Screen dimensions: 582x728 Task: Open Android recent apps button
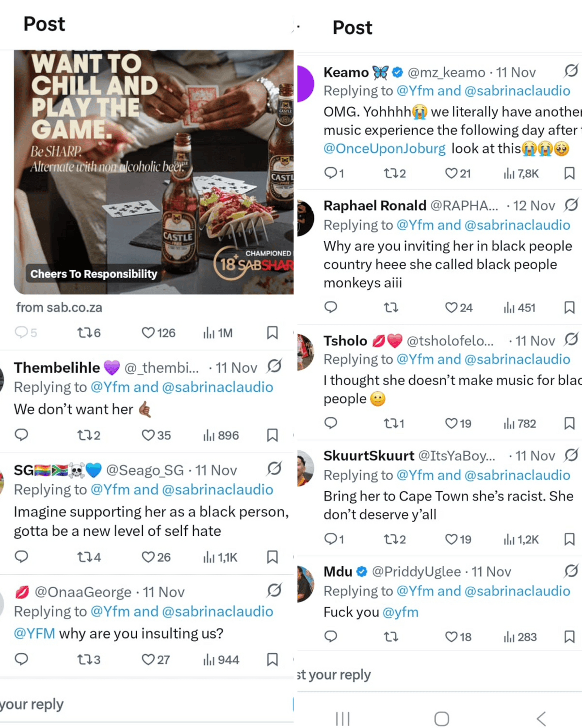(x=343, y=718)
